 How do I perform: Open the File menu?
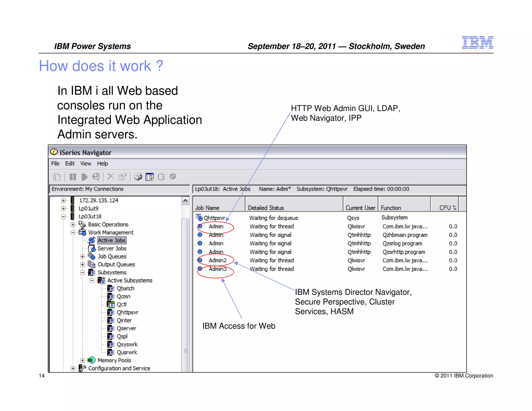(x=55, y=163)
